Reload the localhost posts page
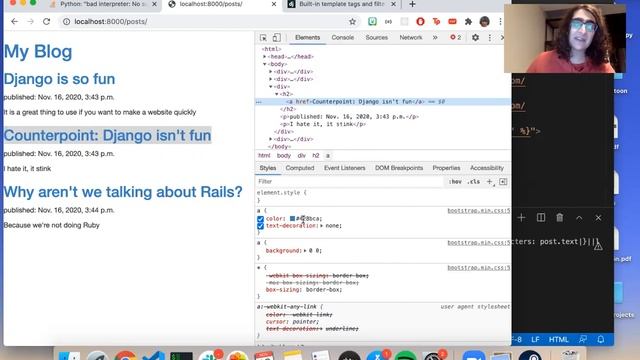This screenshot has height=360, width=640. coord(47,21)
